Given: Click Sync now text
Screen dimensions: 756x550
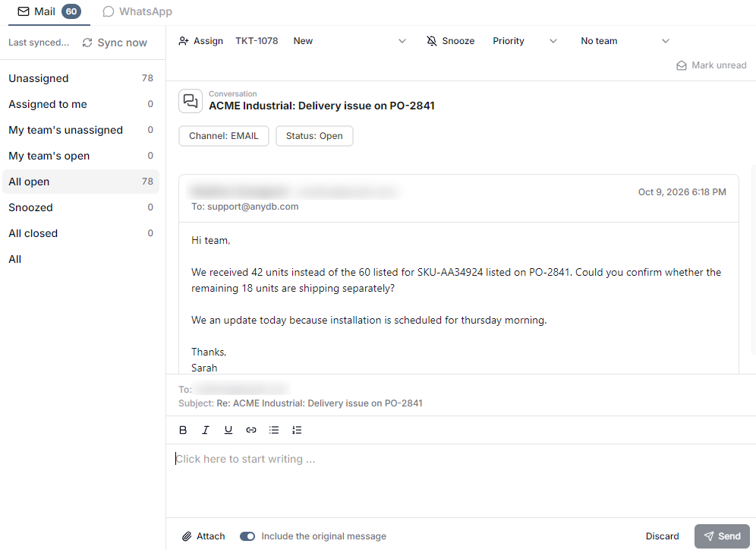Looking at the screenshot, I should coord(122,43).
